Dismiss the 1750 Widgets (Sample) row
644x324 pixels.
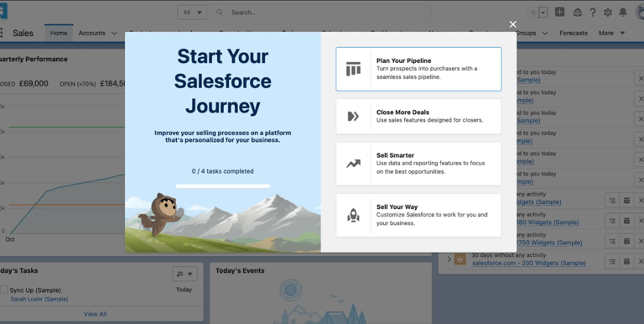tap(640, 241)
